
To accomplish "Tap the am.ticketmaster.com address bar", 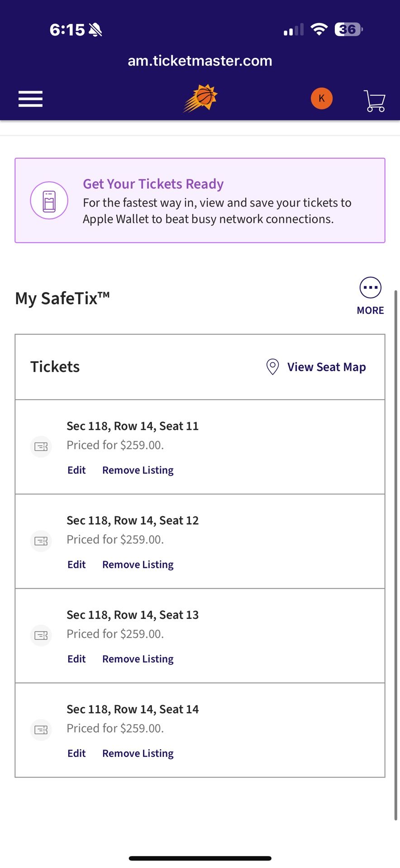I will (200, 61).
